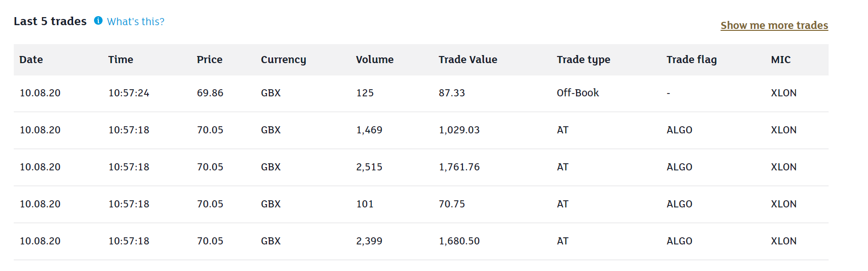
Task: Click the 1,469 volume cell
Action: tap(369, 130)
